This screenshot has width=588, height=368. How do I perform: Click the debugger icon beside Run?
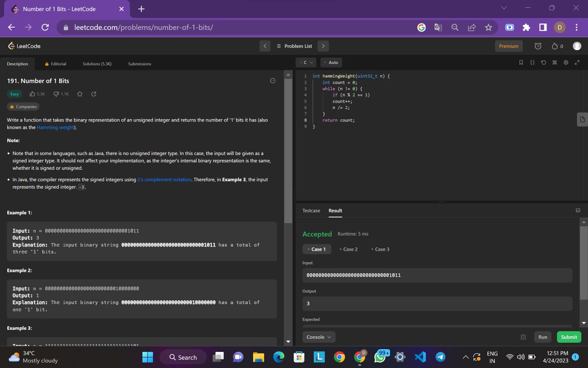(x=524, y=337)
